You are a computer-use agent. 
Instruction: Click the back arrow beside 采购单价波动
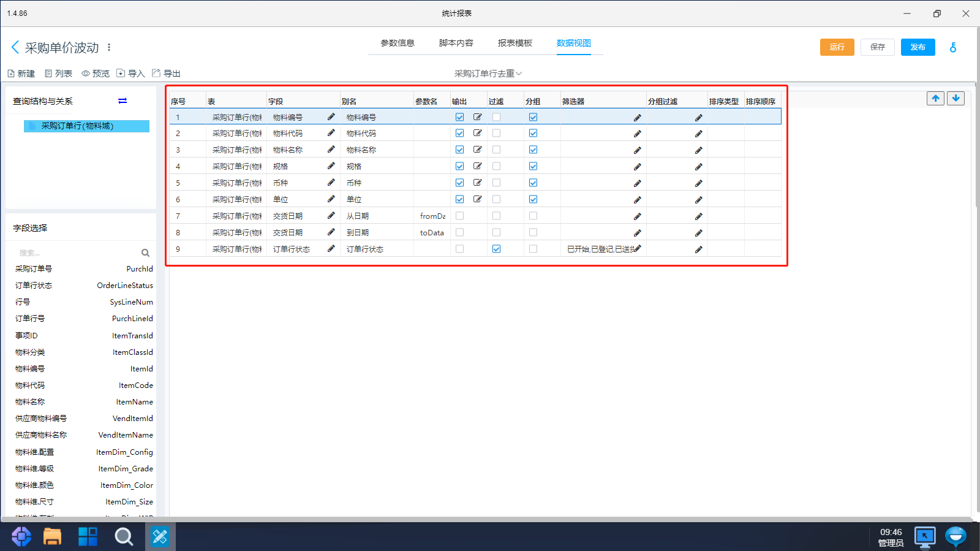(x=15, y=47)
